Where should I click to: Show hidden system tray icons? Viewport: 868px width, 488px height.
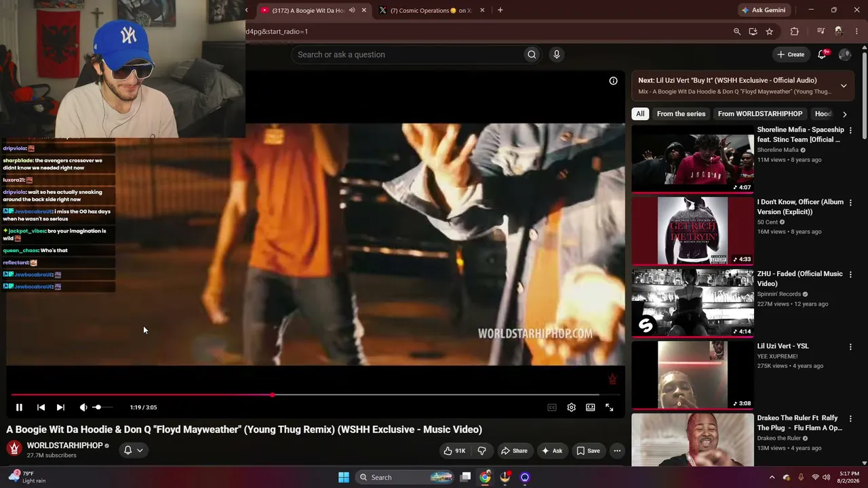(x=772, y=477)
